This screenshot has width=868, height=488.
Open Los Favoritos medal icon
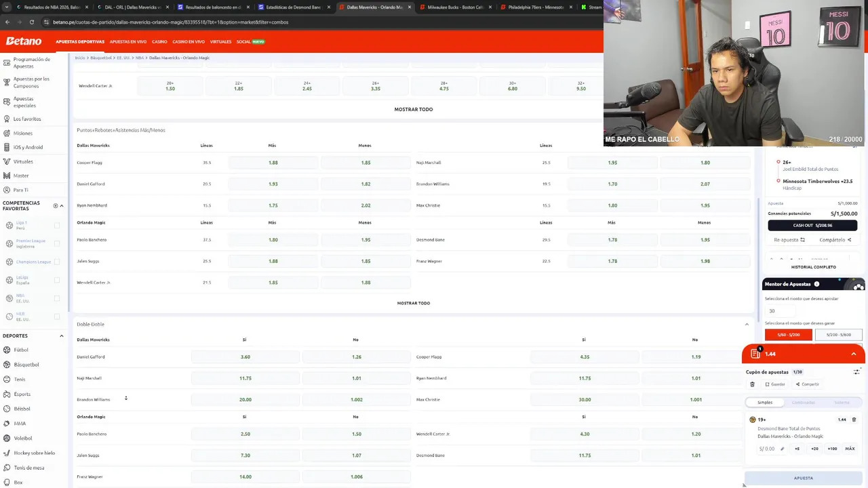(6, 119)
